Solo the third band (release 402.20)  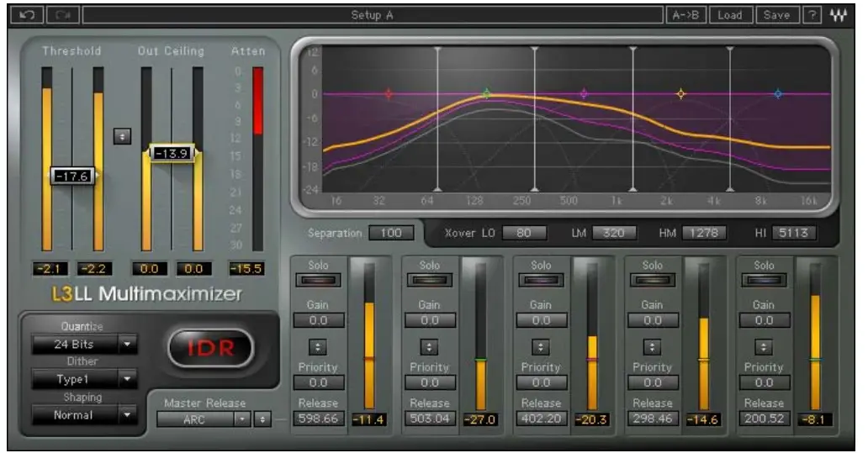coord(541,281)
